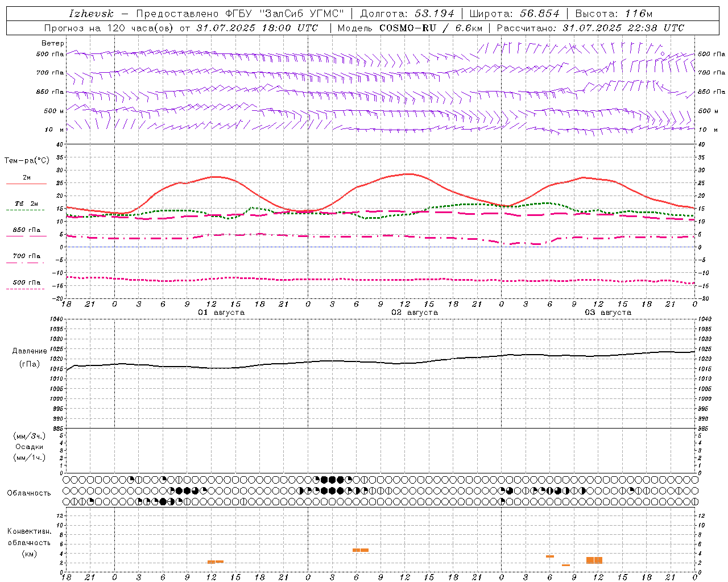Click the Izhevsk station title
The height and width of the screenshot is (582, 728).
92,14
